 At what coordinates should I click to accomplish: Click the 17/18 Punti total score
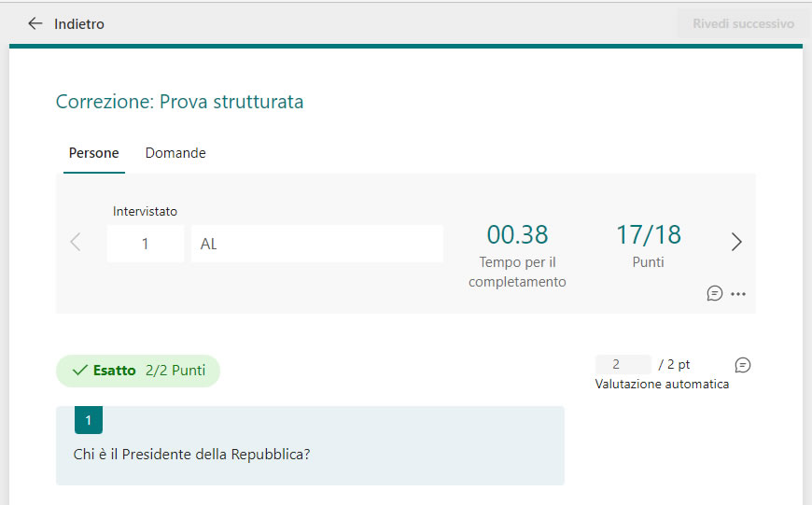pyautogui.click(x=649, y=234)
